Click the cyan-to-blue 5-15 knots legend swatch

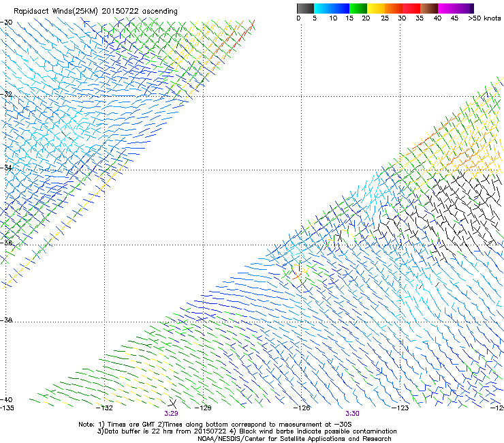point(332,8)
